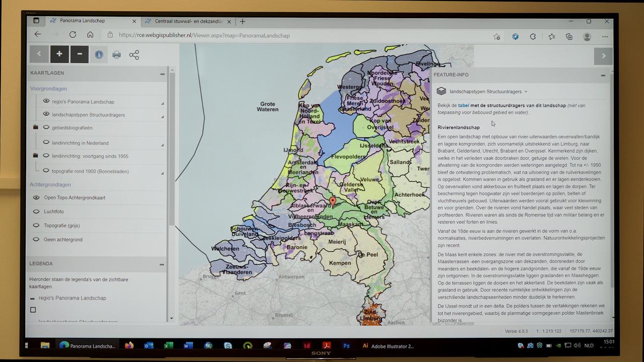Go to browser home icon
Image resolution: width=644 pixels, height=362 pixels.
coord(90,35)
